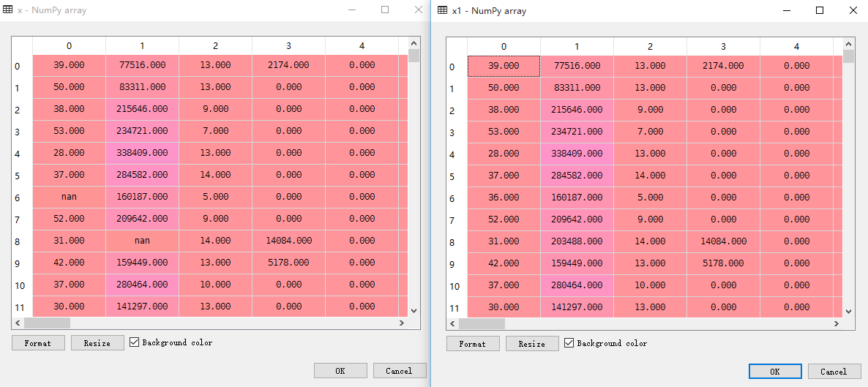This screenshot has width=868, height=387.
Task: Select cell 53.000 in x window
Action: [70, 131]
